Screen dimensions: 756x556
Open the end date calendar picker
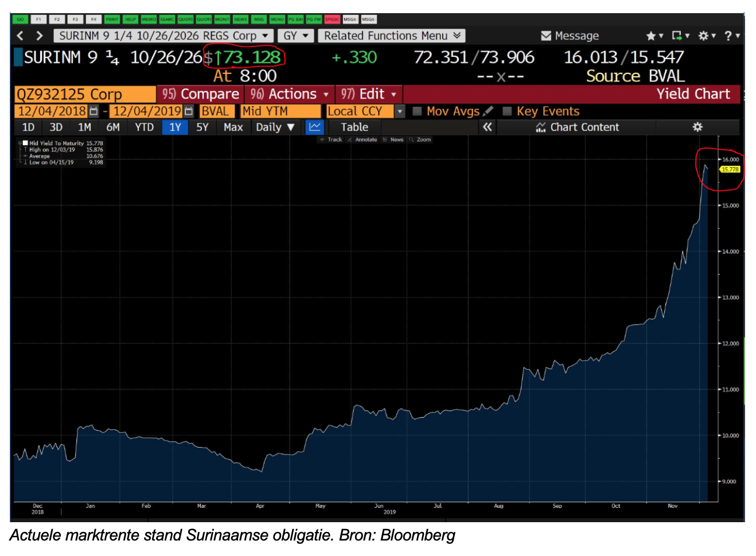tap(189, 111)
